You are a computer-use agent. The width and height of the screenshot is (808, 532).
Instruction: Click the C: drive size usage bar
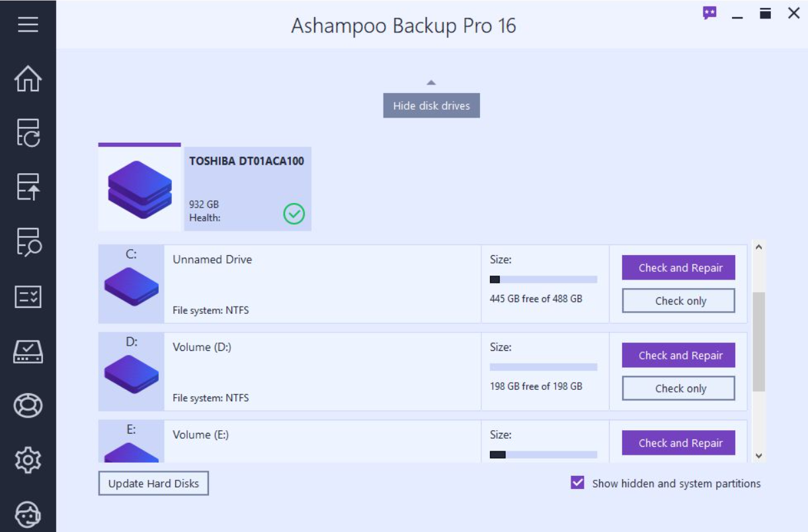tap(544, 280)
